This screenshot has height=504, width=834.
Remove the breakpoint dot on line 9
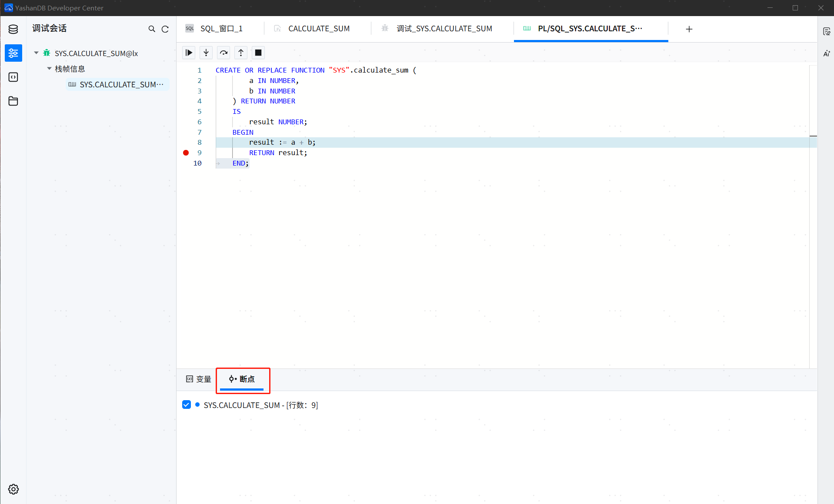coord(186,153)
